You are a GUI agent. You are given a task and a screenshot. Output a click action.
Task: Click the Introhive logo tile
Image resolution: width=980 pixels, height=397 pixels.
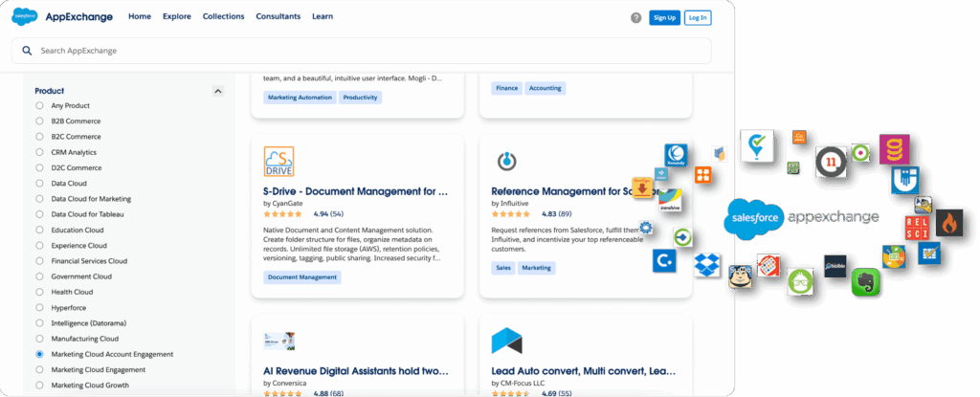pyautogui.click(x=670, y=200)
